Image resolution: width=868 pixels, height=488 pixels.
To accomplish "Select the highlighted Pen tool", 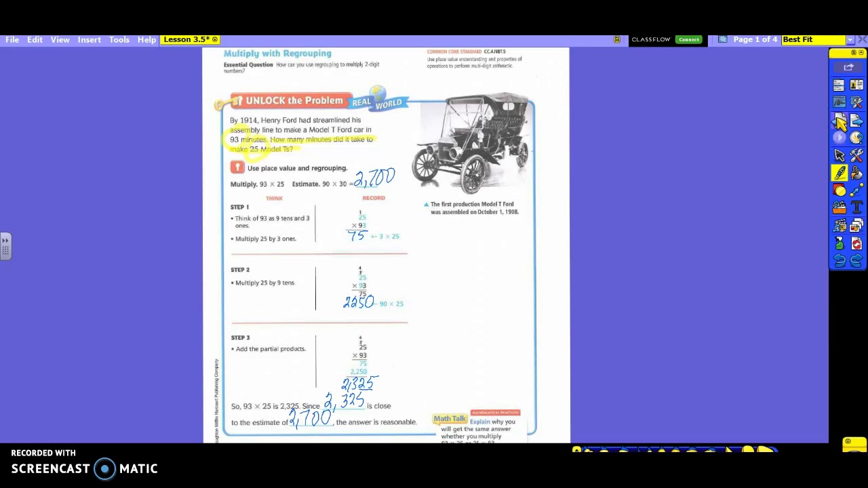I will (x=840, y=173).
